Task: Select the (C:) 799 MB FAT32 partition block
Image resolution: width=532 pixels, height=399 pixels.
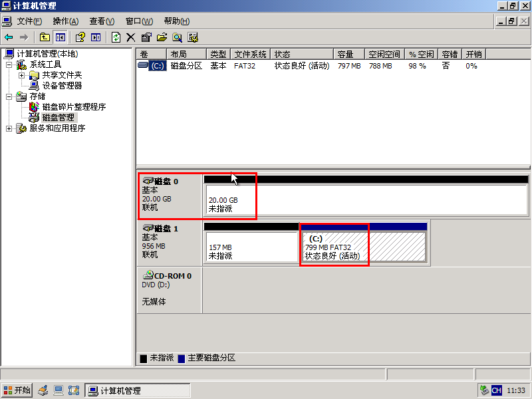Action: point(363,243)
